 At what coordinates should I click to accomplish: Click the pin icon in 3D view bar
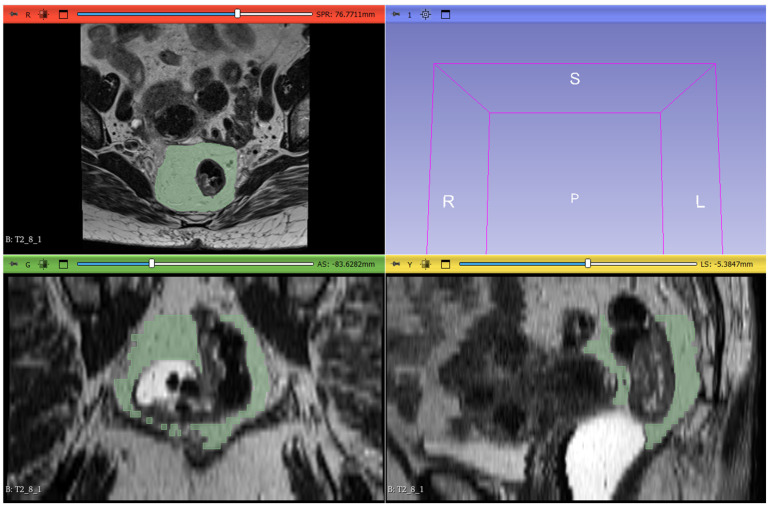(395, 15)
